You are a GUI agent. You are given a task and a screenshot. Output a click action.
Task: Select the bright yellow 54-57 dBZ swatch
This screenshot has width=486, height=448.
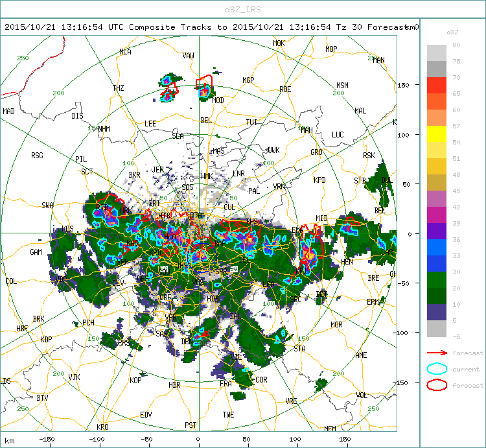[437, 134]
